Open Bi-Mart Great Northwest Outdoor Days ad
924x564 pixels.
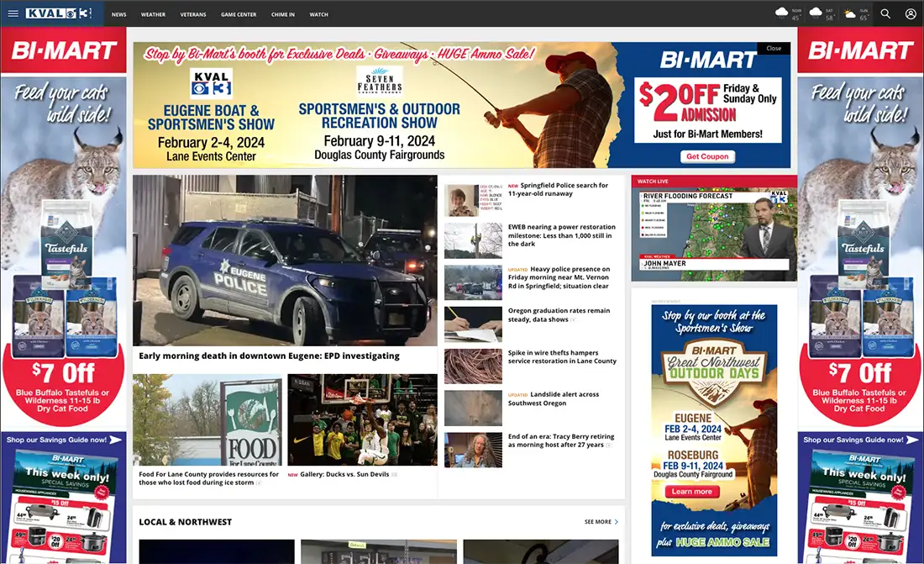pyautogui.click(x=714, y=430)
